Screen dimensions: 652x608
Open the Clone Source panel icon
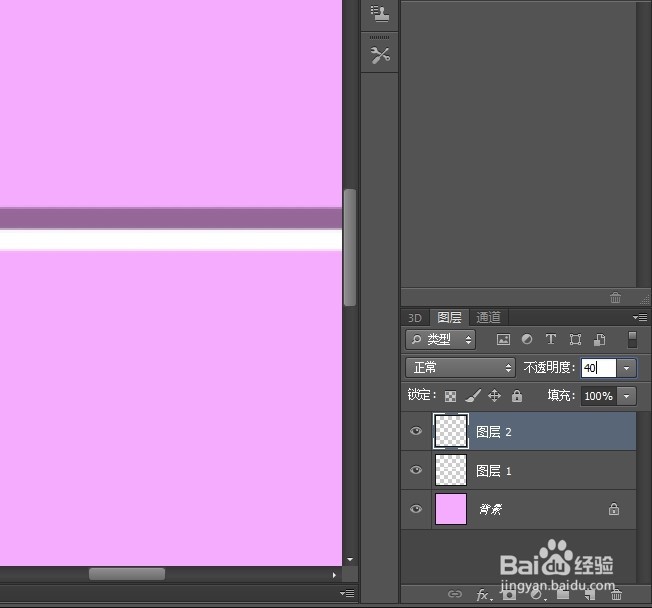[x=380, y=13]
